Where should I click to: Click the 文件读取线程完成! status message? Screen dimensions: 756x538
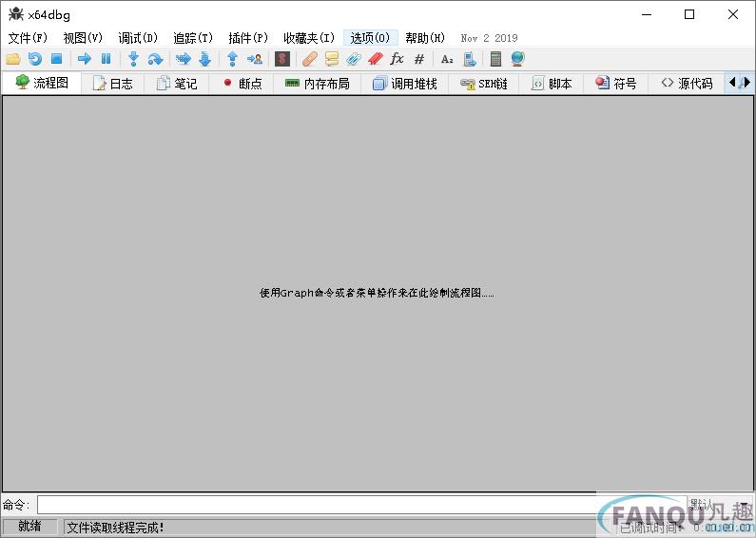[115, 528]
